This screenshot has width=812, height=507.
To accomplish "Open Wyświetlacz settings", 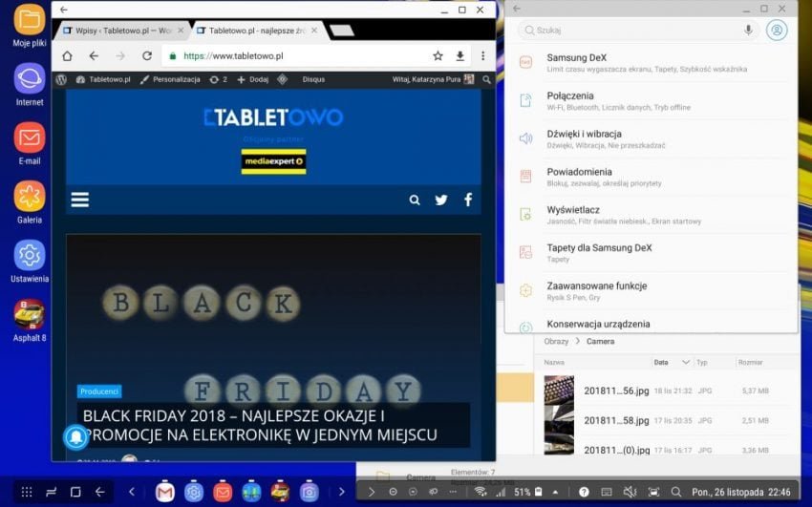I will (x=651, y=215).
